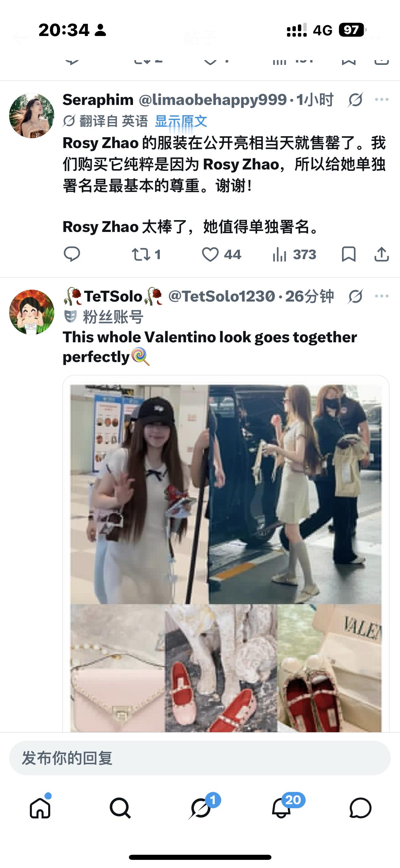Repost Seraphim's Rosy Zhao post
The image size is (400, 868).
tap(146, 254)
